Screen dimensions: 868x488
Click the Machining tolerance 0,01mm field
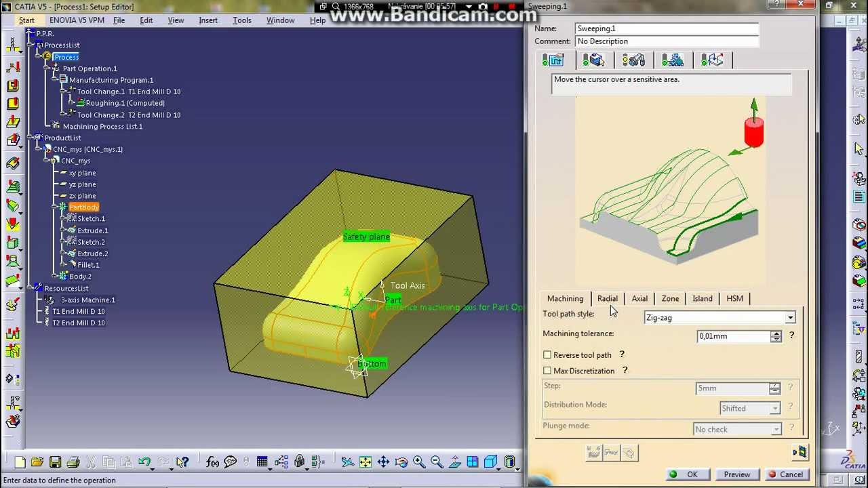click(x=734, y=336)
